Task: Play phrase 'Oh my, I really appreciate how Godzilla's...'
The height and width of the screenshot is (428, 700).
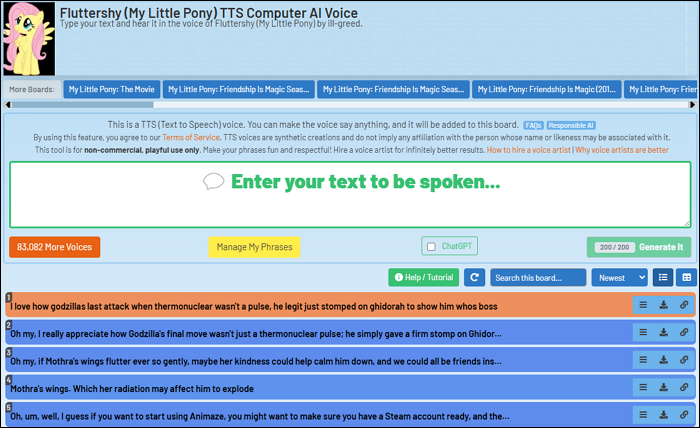Action: point(256,334)
